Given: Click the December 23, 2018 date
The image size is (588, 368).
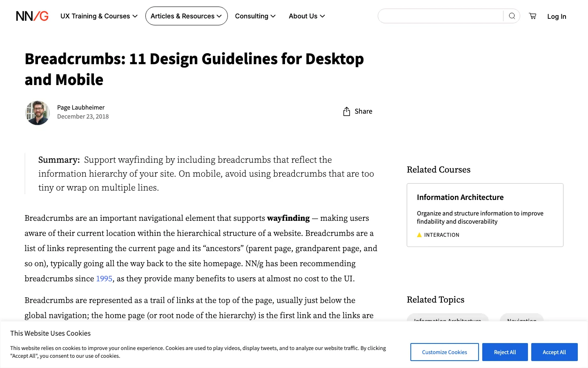Looking at the screenshot, I should pos(83,117).
